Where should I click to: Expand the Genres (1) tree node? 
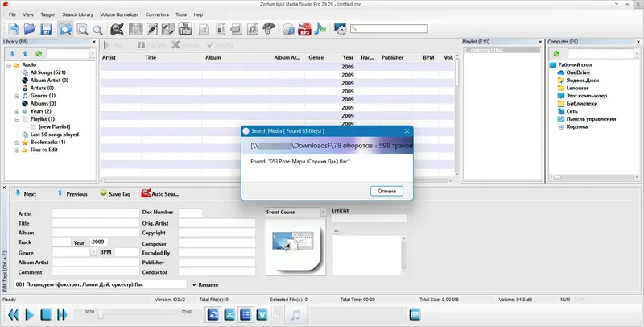pyautogui.click(x=17, y=96)
